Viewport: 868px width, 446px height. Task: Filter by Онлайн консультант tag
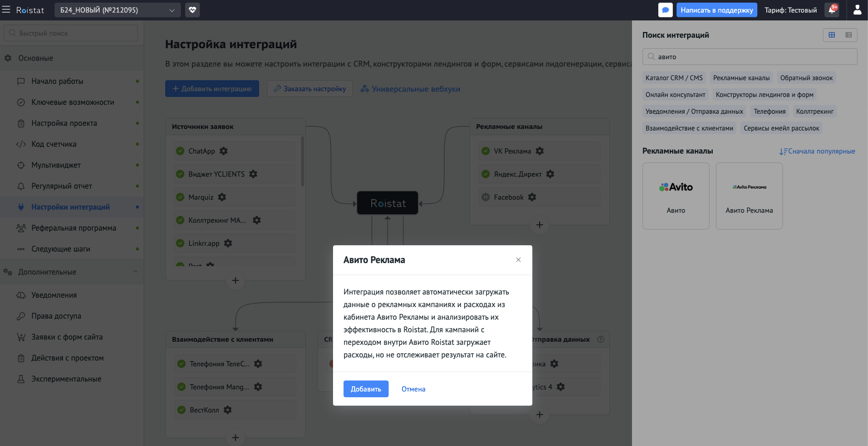tap(676, 95)
